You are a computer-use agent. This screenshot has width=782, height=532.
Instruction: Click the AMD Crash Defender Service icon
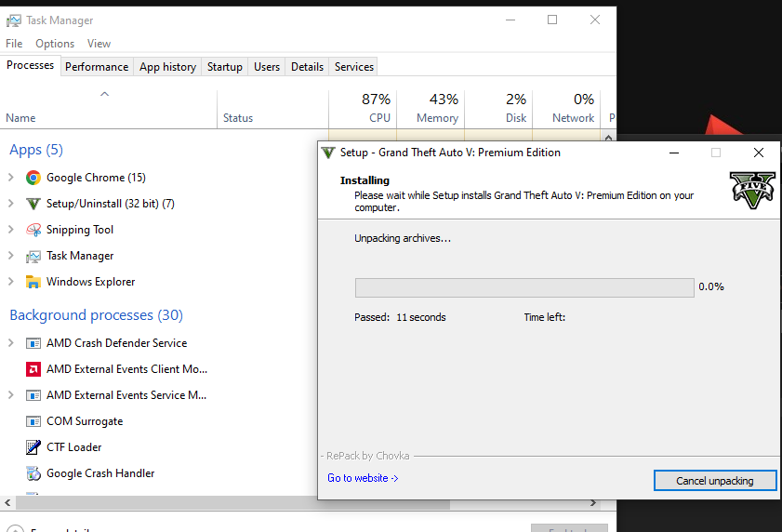33,343
